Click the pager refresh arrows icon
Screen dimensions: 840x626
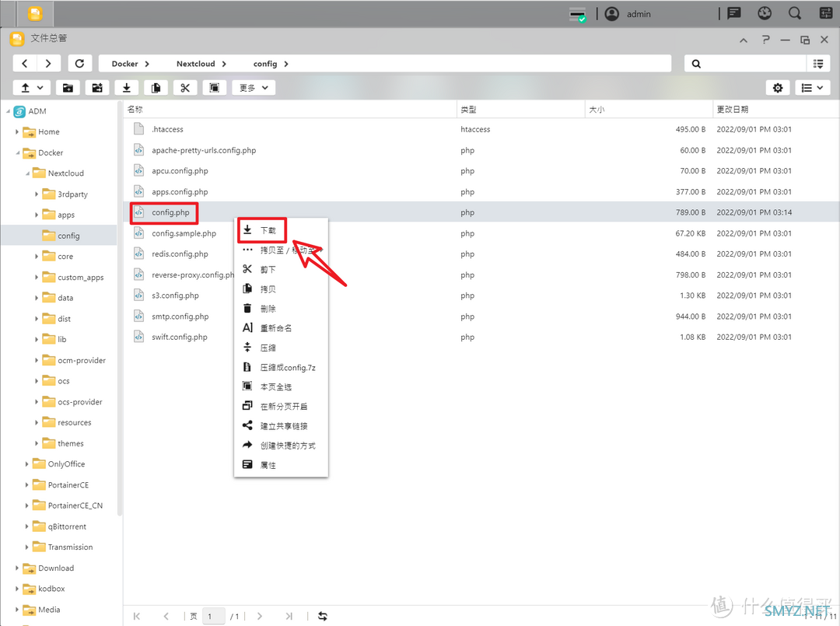click(323, 617)
